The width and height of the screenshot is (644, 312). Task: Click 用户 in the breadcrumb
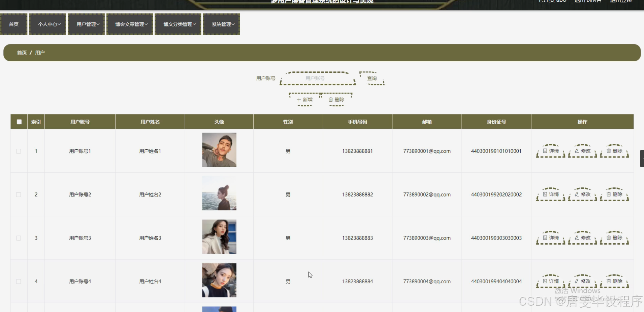coord(40,53)
